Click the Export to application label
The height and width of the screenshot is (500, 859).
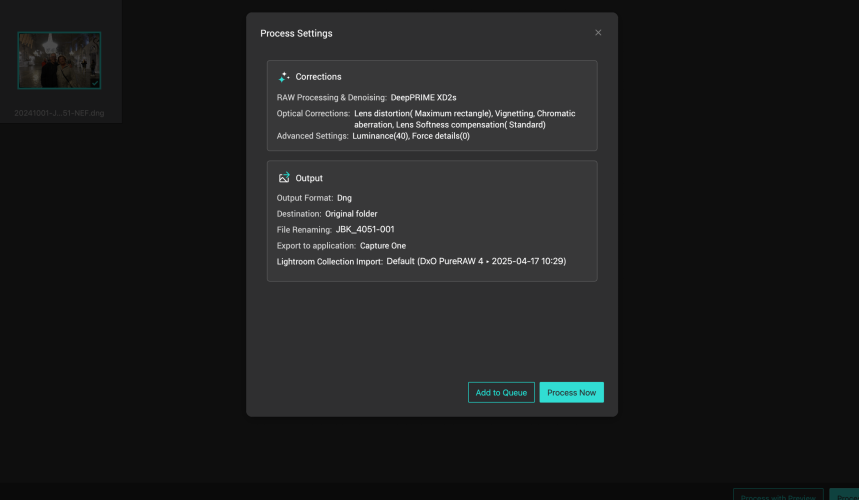click(x=316, y=246)
